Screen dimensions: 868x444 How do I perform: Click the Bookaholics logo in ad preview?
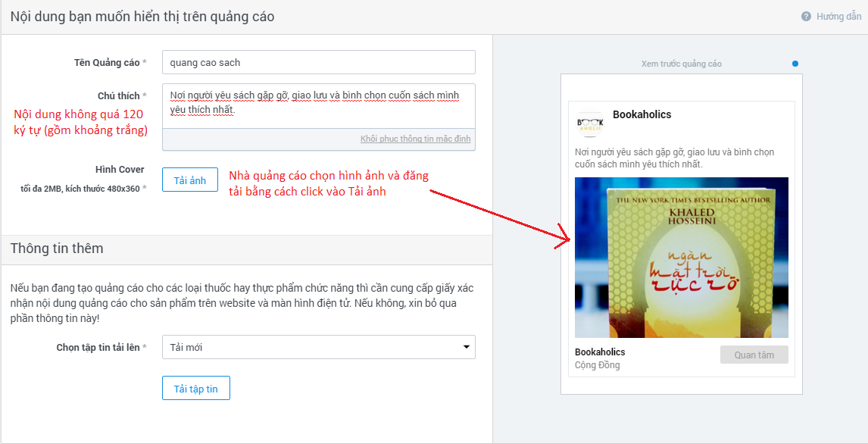tap(590, 124)
